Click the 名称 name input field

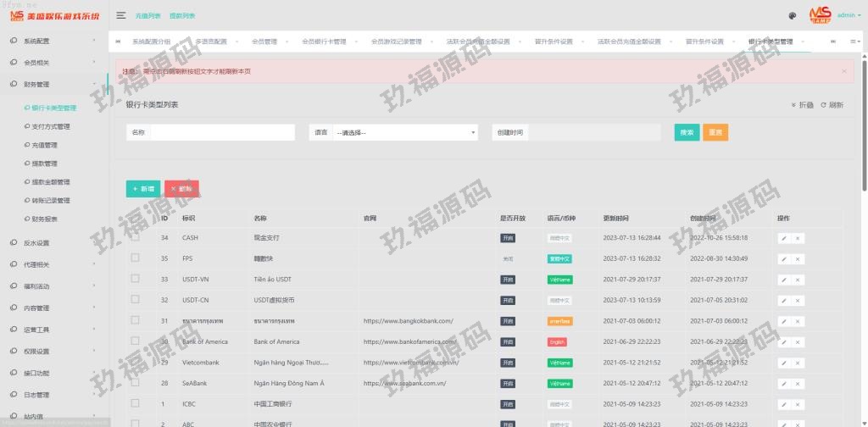point(222,133)
